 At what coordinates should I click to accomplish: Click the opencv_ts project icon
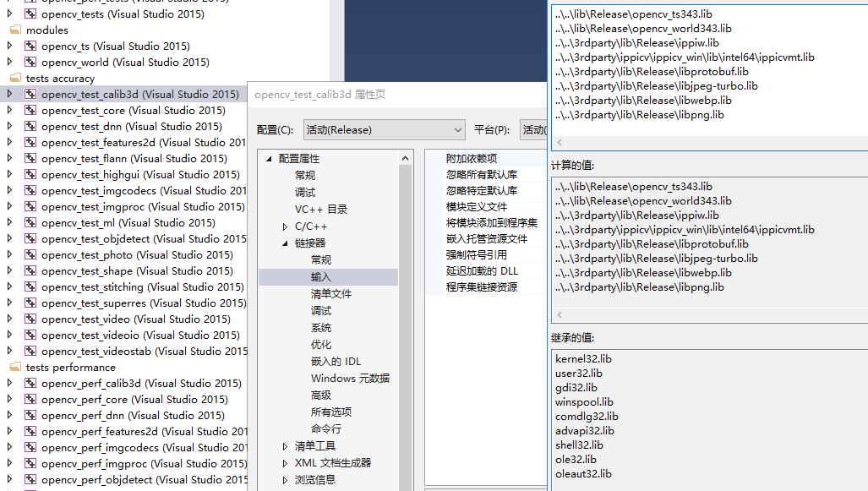(x=30, y=46)
